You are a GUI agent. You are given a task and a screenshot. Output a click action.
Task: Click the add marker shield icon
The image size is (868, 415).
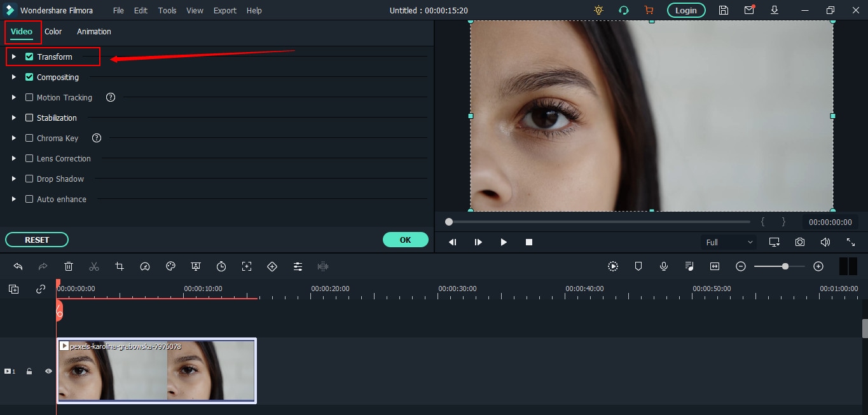(x=638, y=267)
